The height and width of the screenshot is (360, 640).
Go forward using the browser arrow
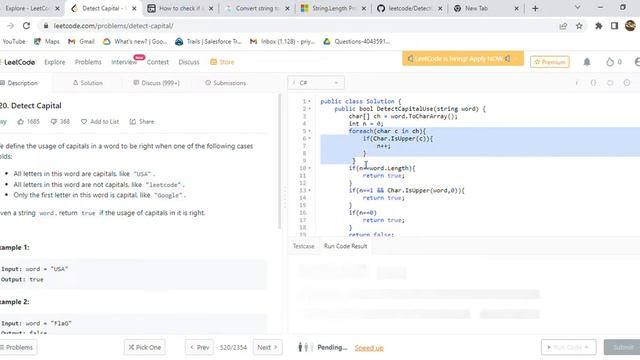[x=11, y=26]
